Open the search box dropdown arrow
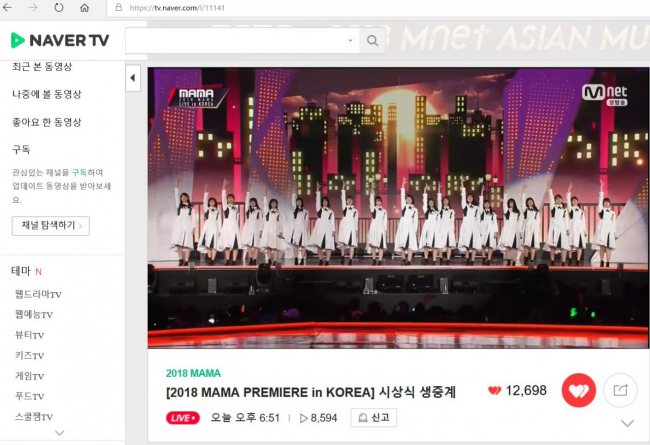This screenshot has height=445, width=650. coord(350,41)
